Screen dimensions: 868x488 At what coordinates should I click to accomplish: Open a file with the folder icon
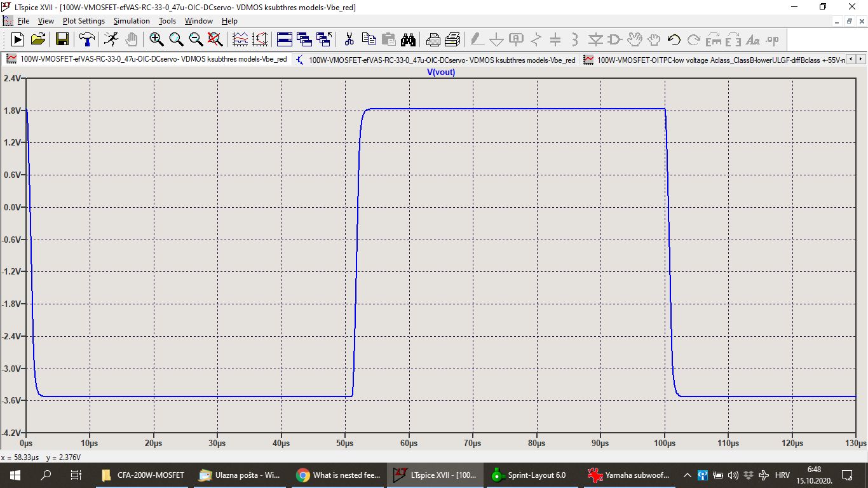pos(38,39)
